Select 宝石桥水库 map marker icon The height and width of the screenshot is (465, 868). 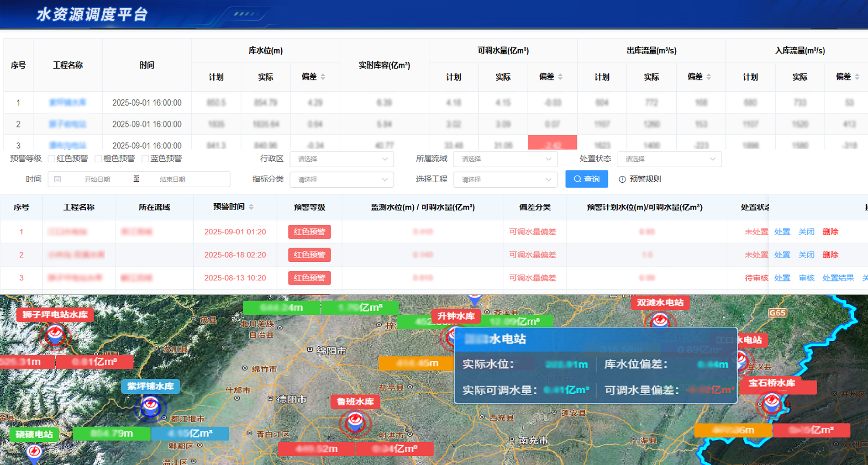[772, 404]
